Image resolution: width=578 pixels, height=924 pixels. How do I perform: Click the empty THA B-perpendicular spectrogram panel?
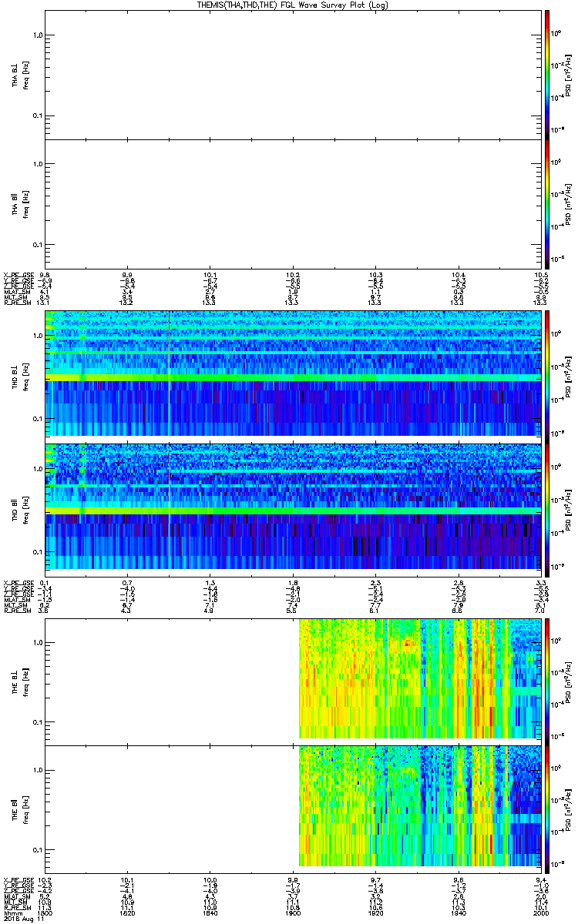click(x=293, y=75)
